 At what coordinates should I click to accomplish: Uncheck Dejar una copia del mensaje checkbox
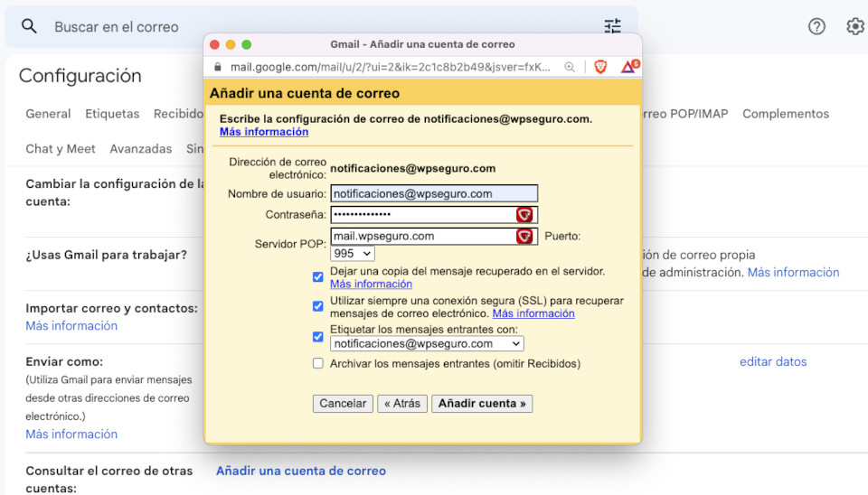[317, 276]
